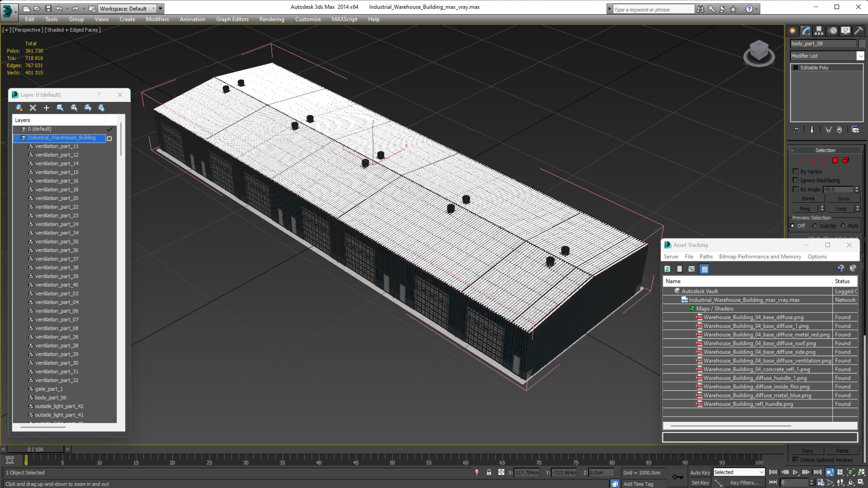Viewport: 868px width, 488px height.
Task: Click the Layer dialog horizontal scrollbar
Action: click(x=43, y=427)
